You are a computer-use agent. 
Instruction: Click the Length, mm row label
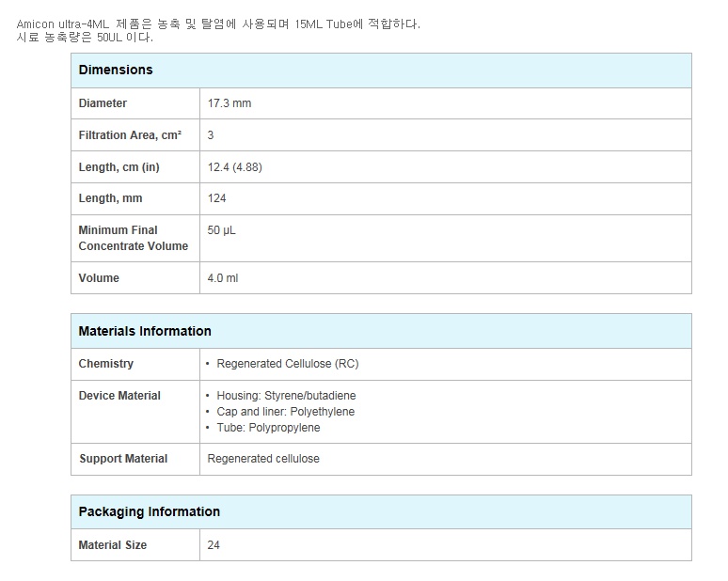(111, 198)
